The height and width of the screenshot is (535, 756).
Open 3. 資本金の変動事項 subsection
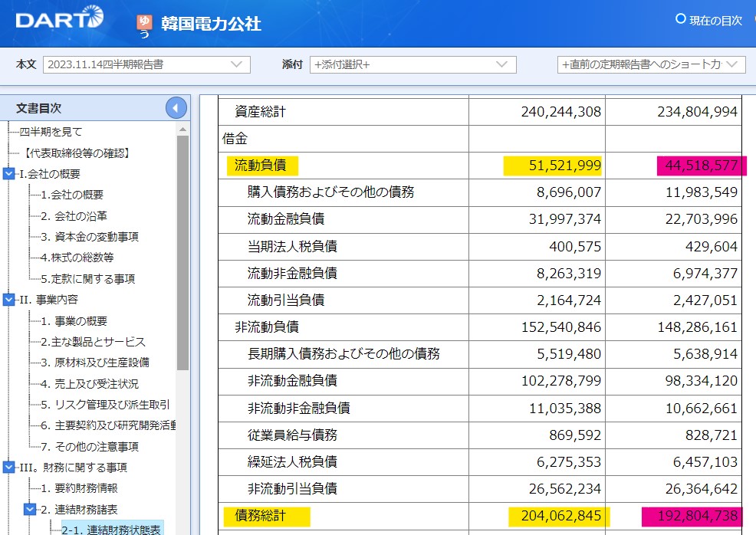tap(90, 237)
